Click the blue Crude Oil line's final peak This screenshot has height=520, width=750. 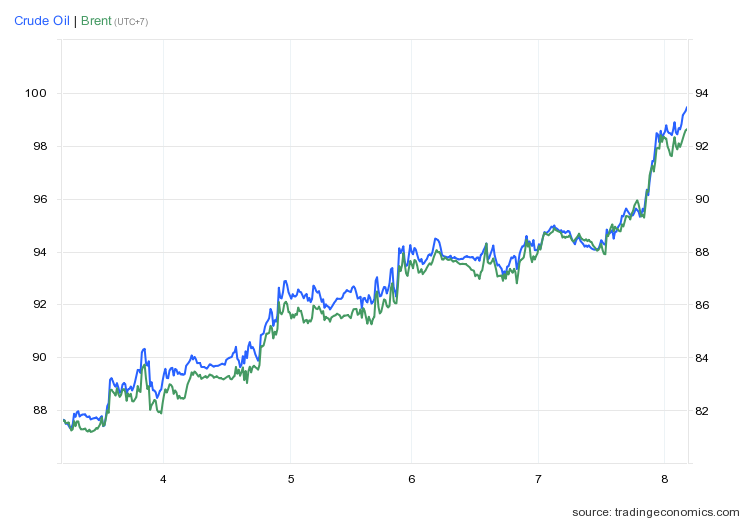[686, 107]
